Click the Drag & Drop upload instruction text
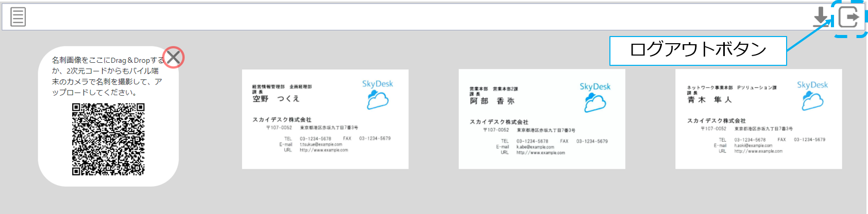The height and width of the screenshot is (214, 868). tap(108, 76)
